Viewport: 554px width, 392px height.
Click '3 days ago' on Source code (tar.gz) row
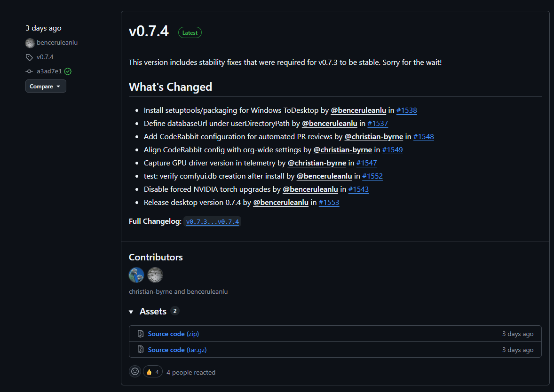tap(518, 350)
